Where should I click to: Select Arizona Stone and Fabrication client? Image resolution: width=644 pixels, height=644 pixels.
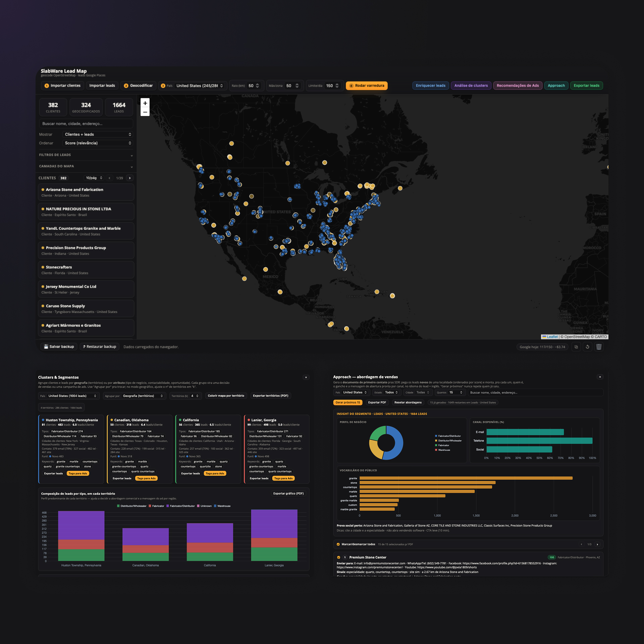point(86,192)
